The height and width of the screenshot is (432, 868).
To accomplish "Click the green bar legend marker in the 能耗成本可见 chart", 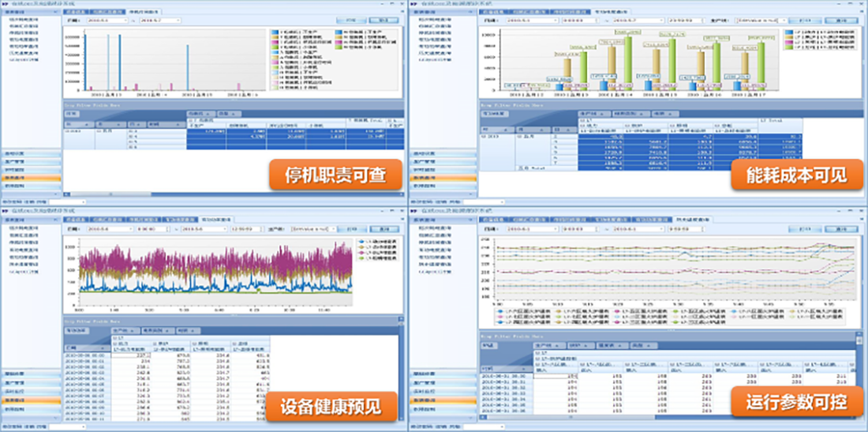I will click(789, 48).
